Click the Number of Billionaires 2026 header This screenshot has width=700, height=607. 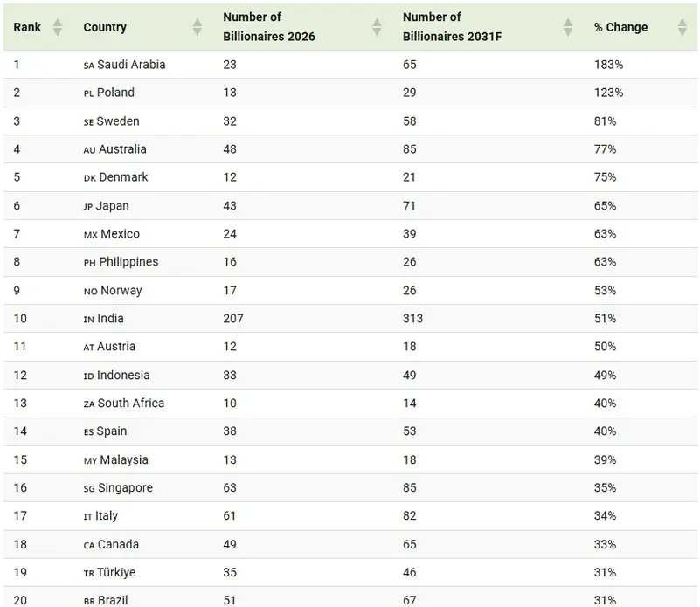click(x=269, y=27)
